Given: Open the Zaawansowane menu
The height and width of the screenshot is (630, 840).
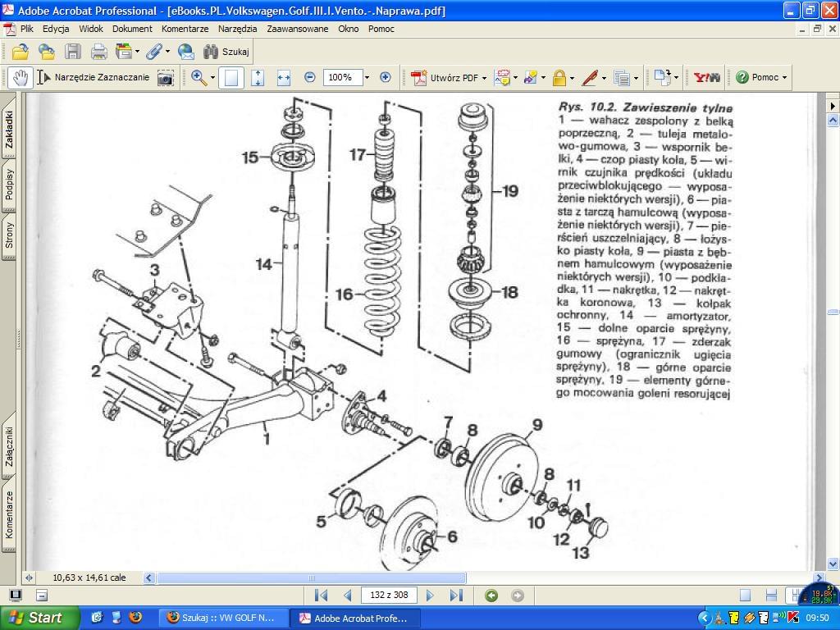Looking at the screenshot, I should click(x=297, y=29).
